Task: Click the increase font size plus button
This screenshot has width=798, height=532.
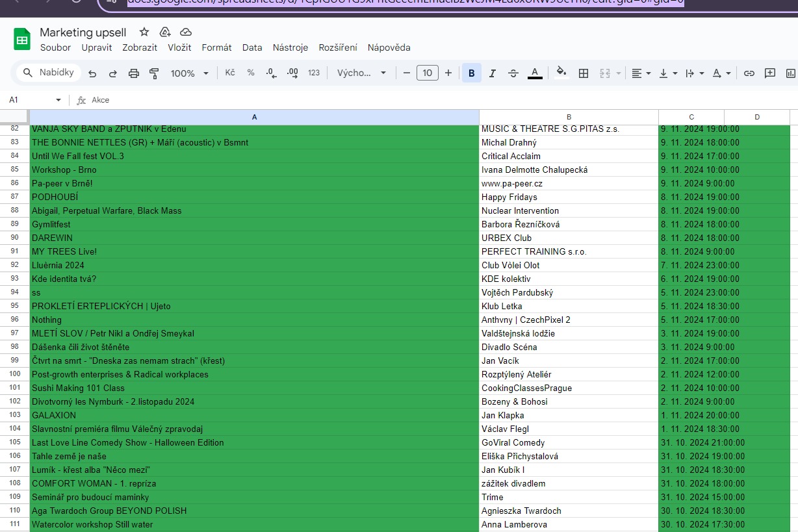Action: [x=448, y=73]
